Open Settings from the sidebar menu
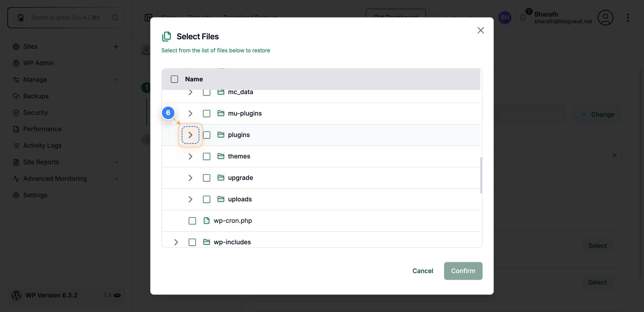Screen dimensions: 644x312 pos(35,195)
